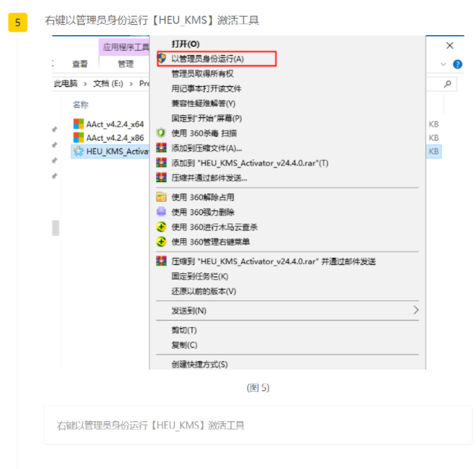The width and height of the screenshot is (476, 469).
Task: Select the AAct_v4.2.4_x86 file name
Action: [115, 138]
